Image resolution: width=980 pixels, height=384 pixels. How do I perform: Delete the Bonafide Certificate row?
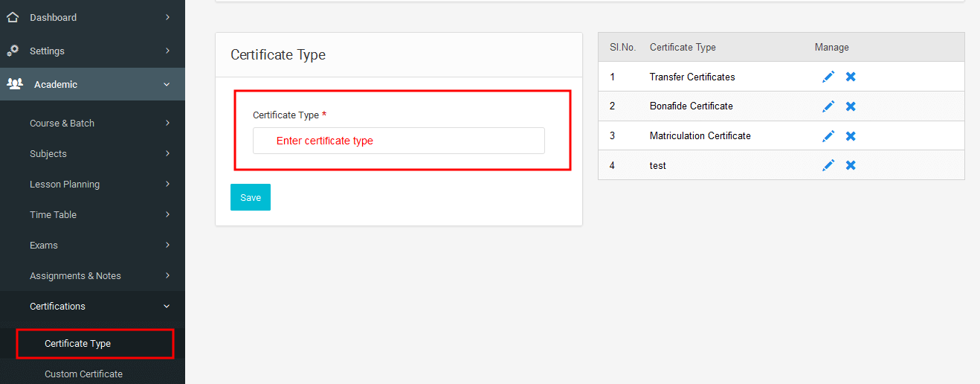[x=851, y=106]
